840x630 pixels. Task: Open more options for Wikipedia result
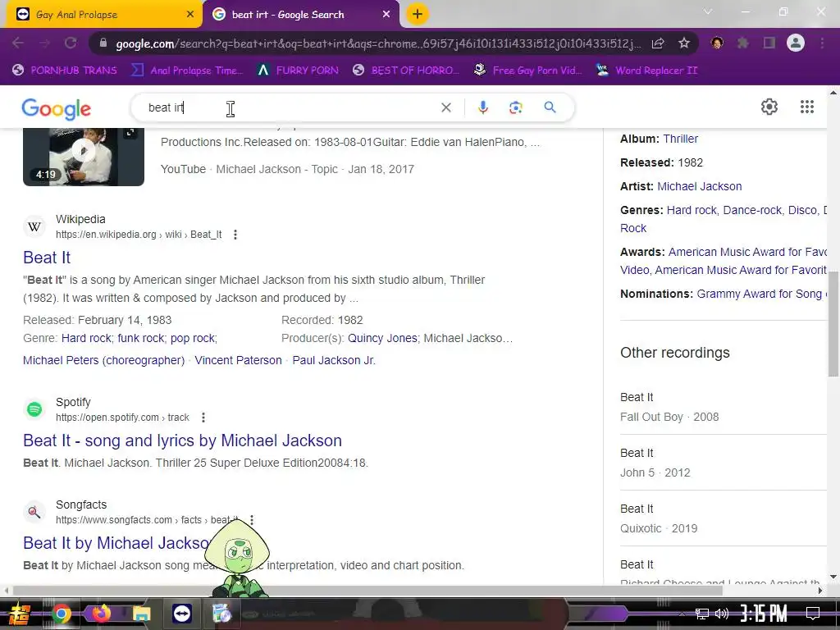click(x=235, y=235)
